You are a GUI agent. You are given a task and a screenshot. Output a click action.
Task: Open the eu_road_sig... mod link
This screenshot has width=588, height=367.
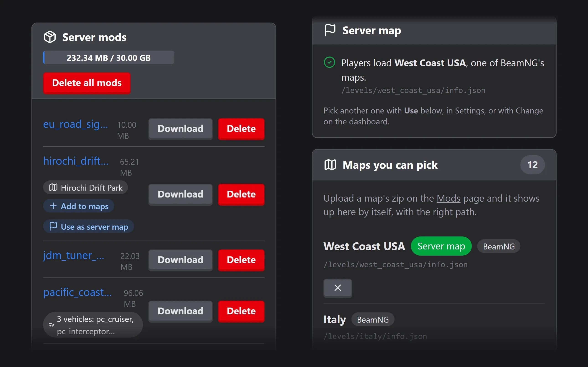tap(75, 124)
